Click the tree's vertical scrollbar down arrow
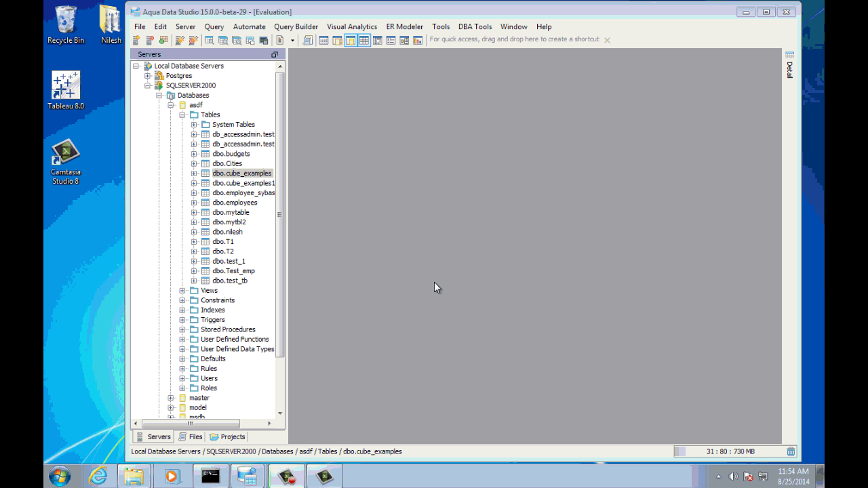The width and height of the screenshot is (868, 488). pos(280,413)
